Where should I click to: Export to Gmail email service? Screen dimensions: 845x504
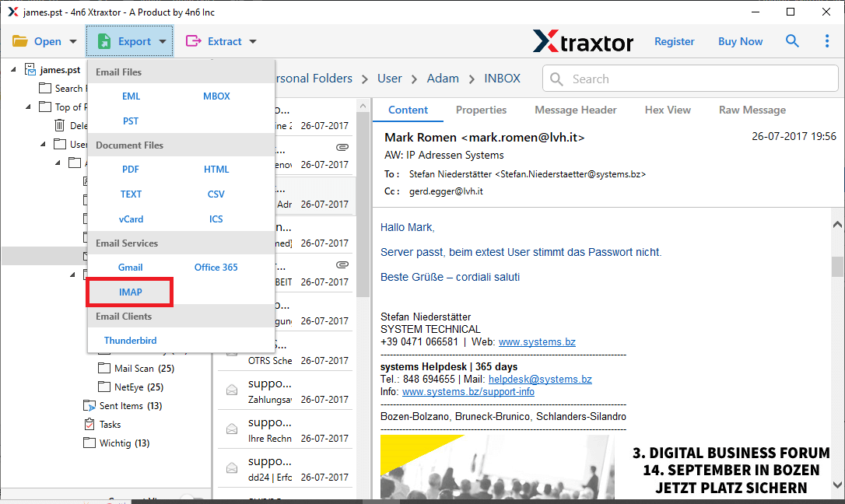pos(130,267)
